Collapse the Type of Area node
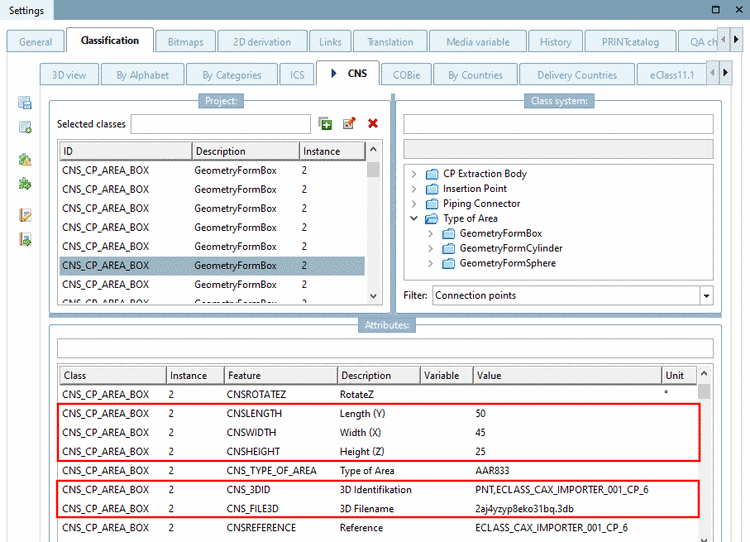 (x=414, y=219)
